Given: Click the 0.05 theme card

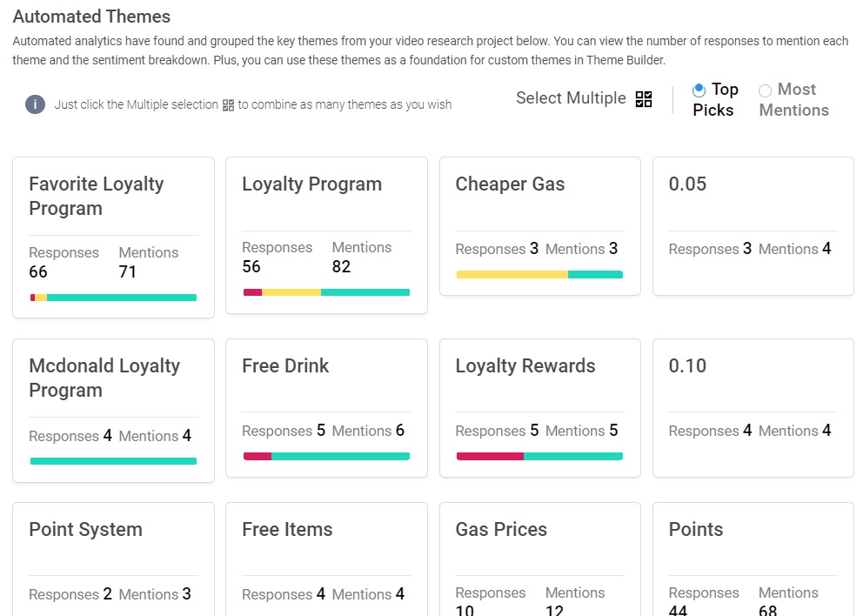Looking at the screenshot, I should pyautogui.click(x=753, y=225).
